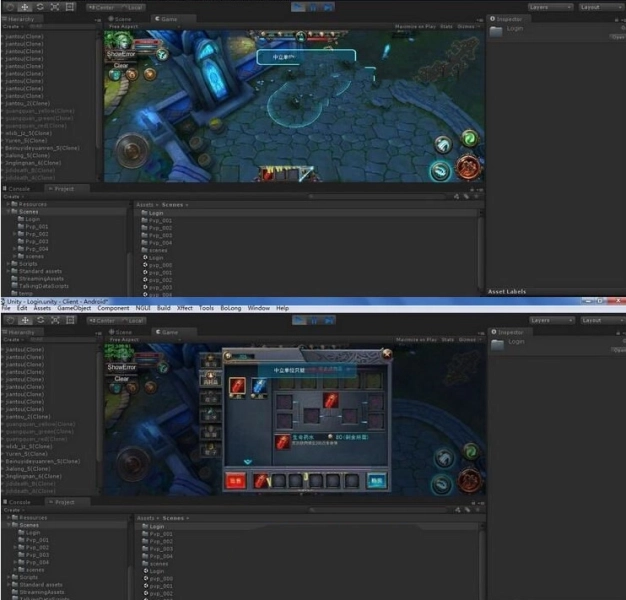
Task: Click the blue buy button in shop dialog
Action: 376,481
